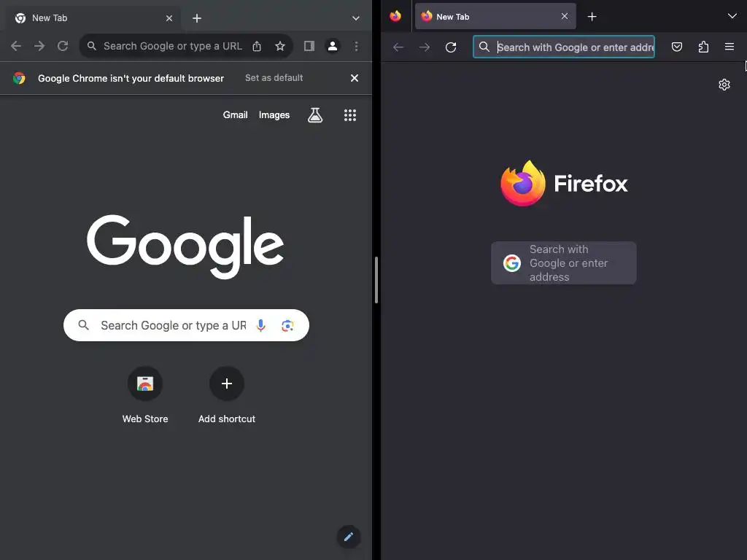Open the Web Store shortcut
747x560 pixels.
tap(145, 394)
